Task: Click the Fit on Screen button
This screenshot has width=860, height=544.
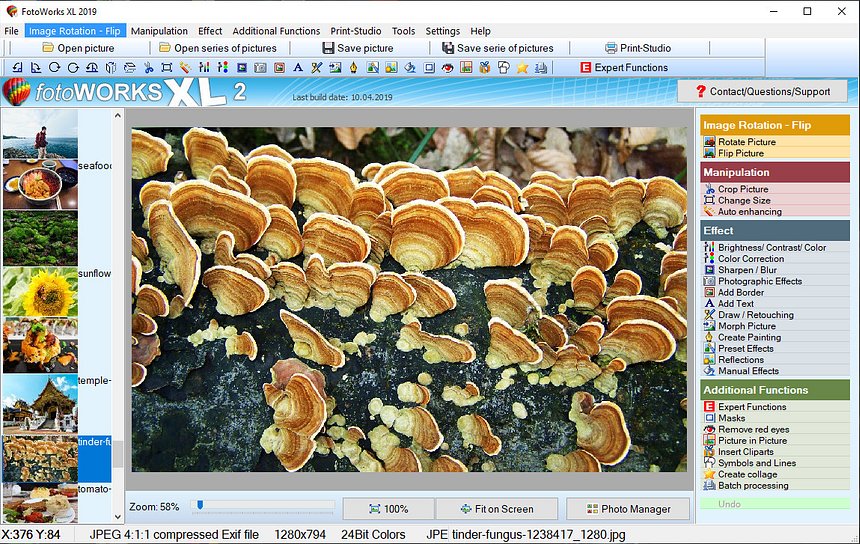Action: pyautogui.click(x=497, y=509)
